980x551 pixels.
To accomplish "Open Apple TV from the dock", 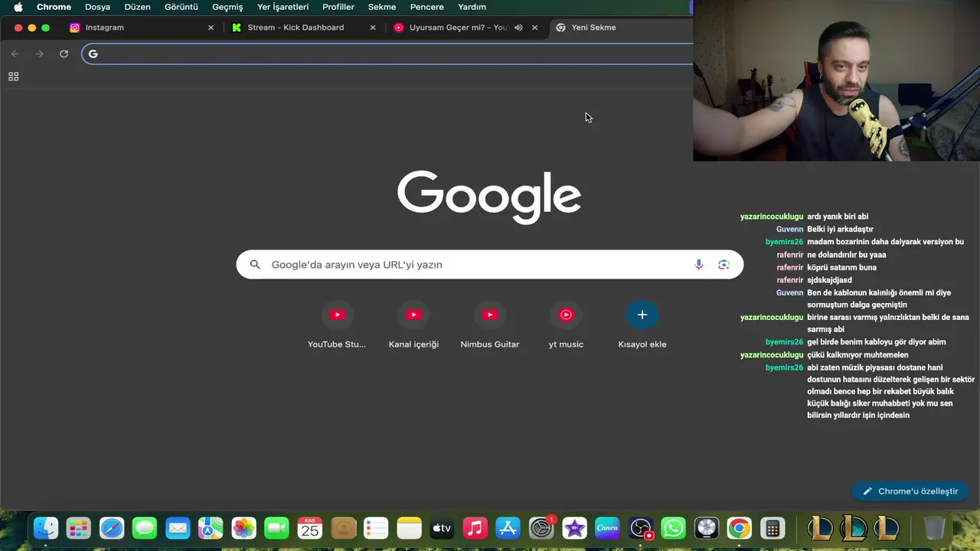I will [443, 528].
